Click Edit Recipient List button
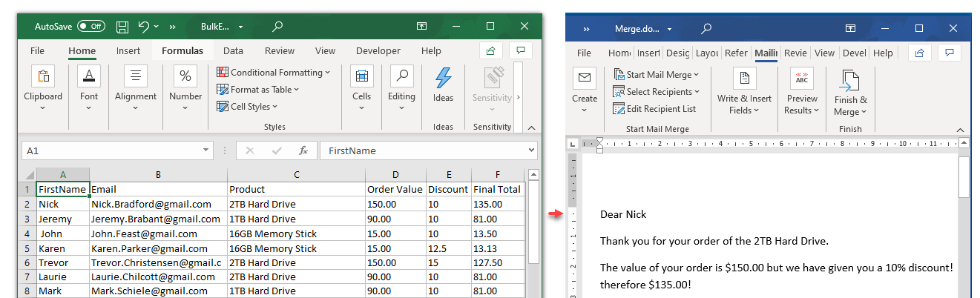This screenshot has width=980, height=298. tap(655, 109)
